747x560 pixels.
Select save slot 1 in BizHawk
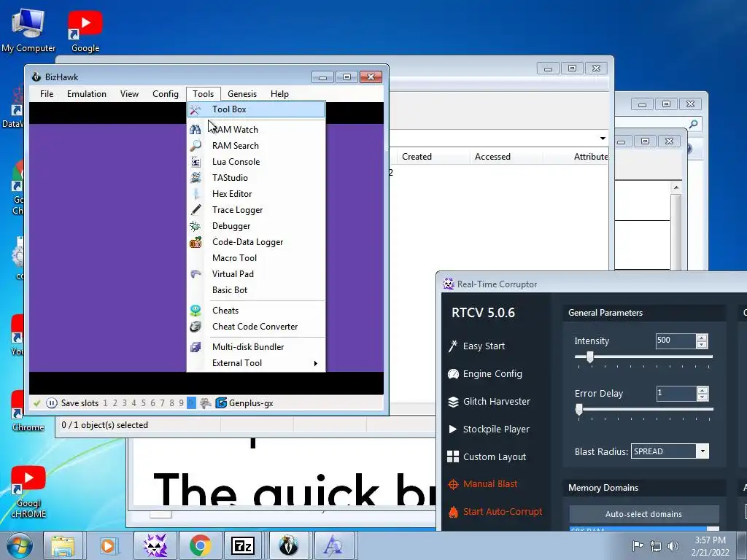click(105, 402)
